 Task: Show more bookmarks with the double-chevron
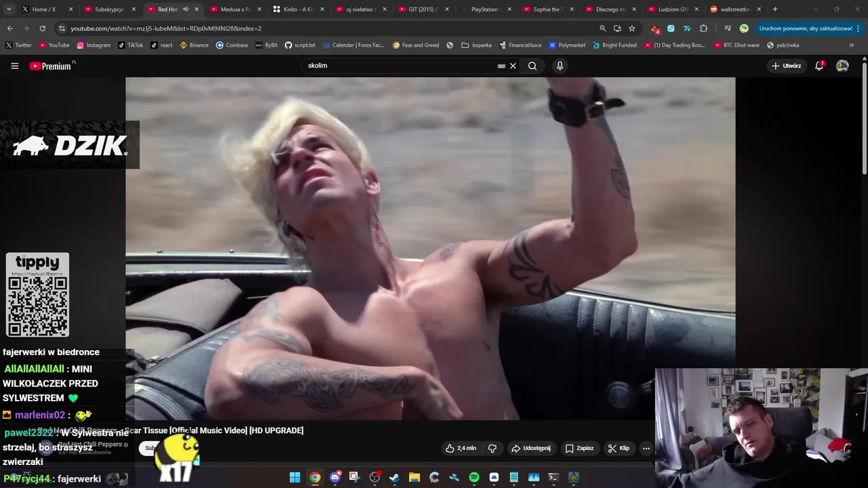(852, 45)
